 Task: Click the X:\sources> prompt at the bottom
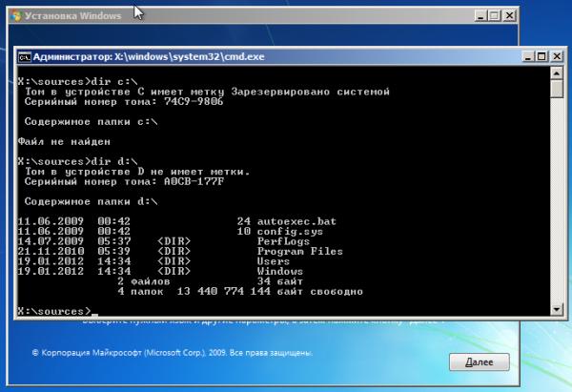tap(53, 311)
